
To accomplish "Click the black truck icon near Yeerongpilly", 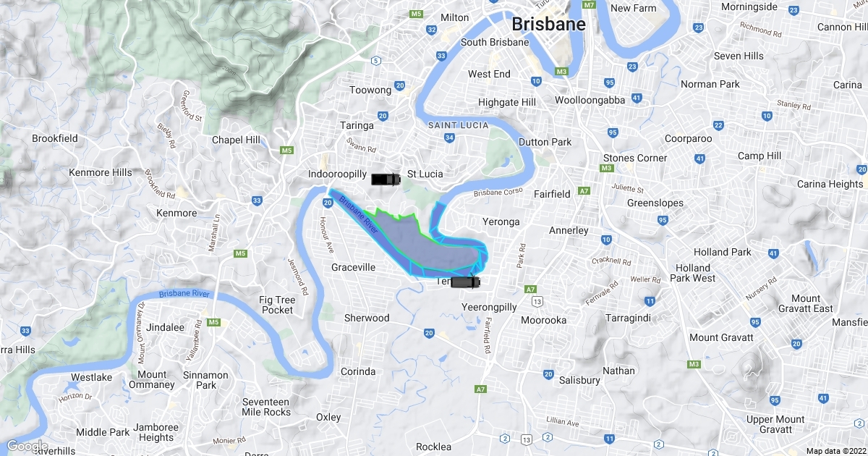I will [x=465, y=282].
